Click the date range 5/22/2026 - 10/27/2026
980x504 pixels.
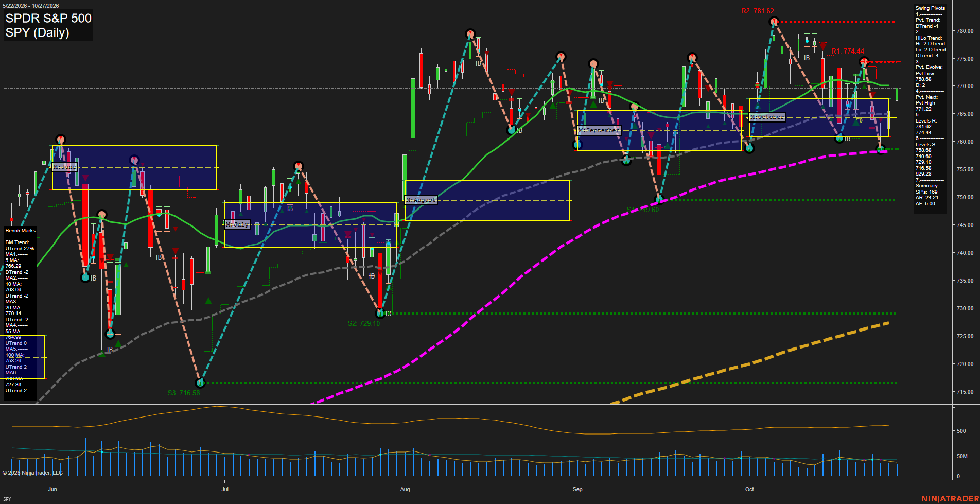pos(31,6)
